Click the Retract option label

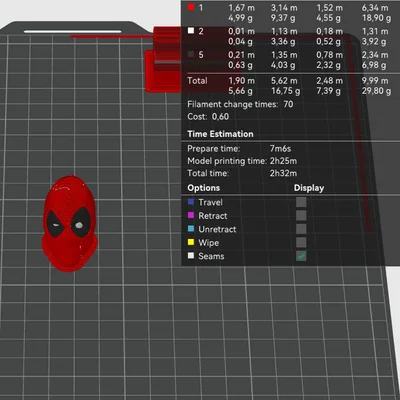(x=213, y=216)
